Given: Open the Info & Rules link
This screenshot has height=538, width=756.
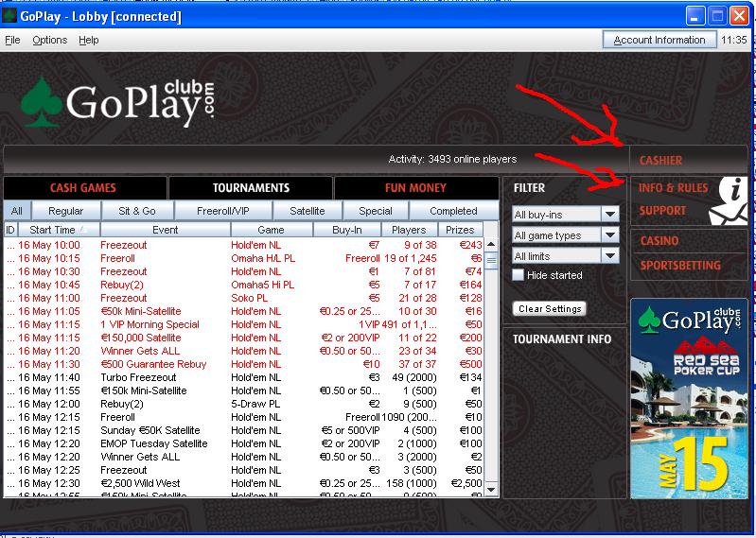Looking at the screenshot, I should pyautogui.click(x=673, y=188).
